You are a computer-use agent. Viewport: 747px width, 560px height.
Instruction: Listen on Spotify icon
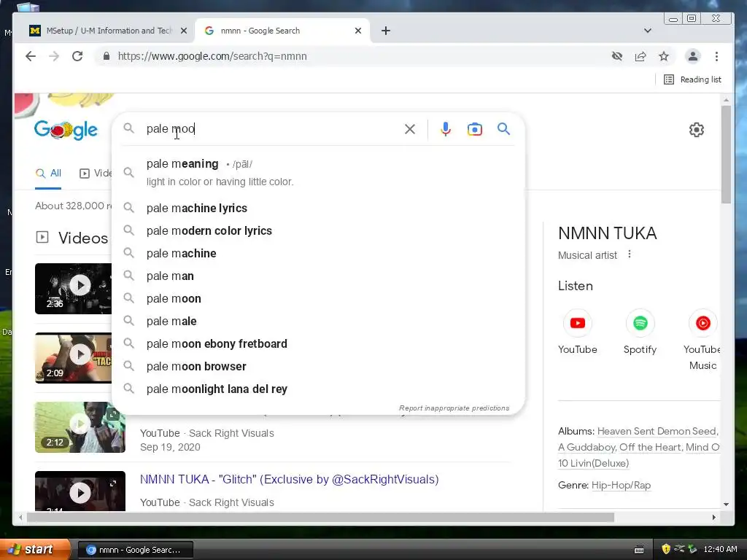point(640,323)
